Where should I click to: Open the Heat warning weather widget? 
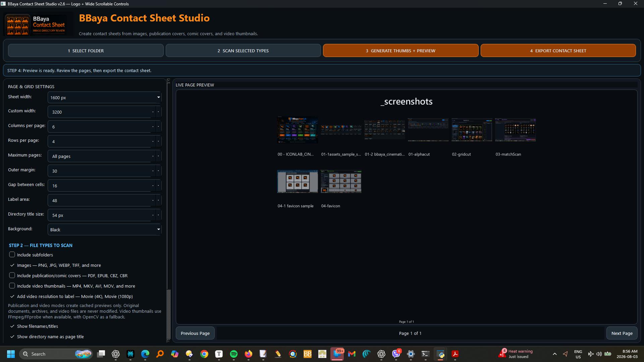[x=516, y=354]
